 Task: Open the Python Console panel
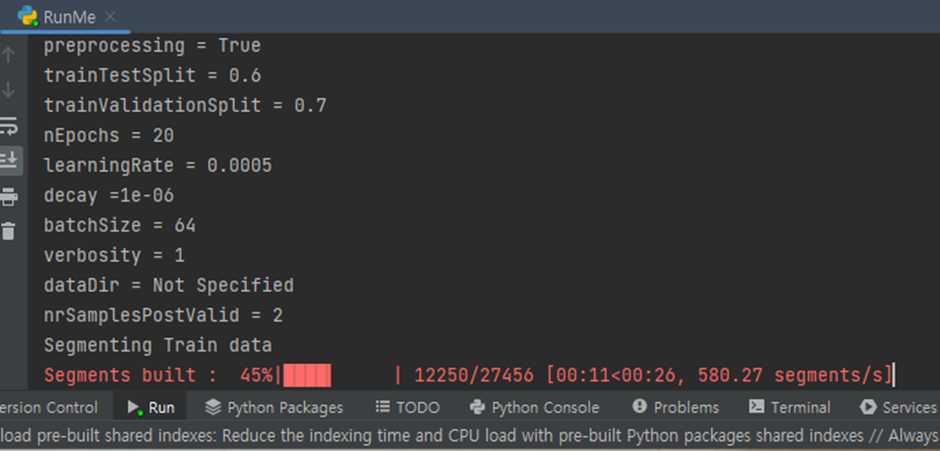534,408
